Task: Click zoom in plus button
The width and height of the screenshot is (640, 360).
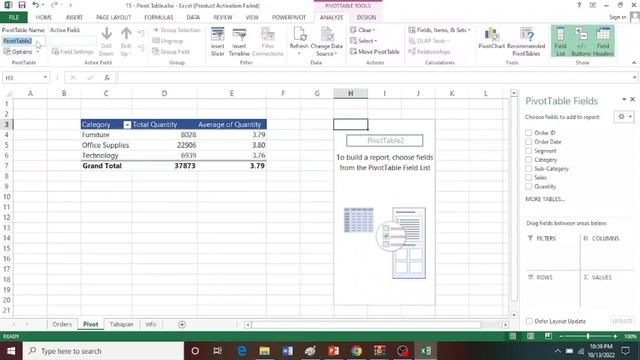Action: click(615, 336)
